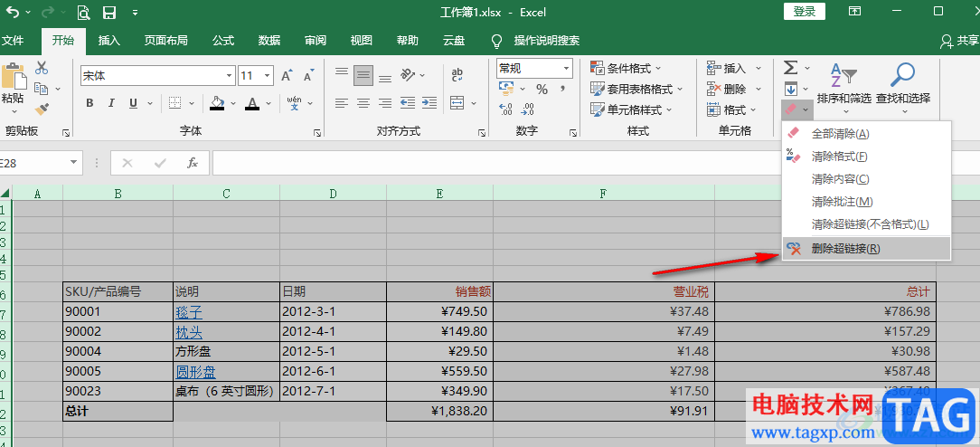Click the accounting number format icon
The height and width of the screenshot is (447, 980).
506,88
